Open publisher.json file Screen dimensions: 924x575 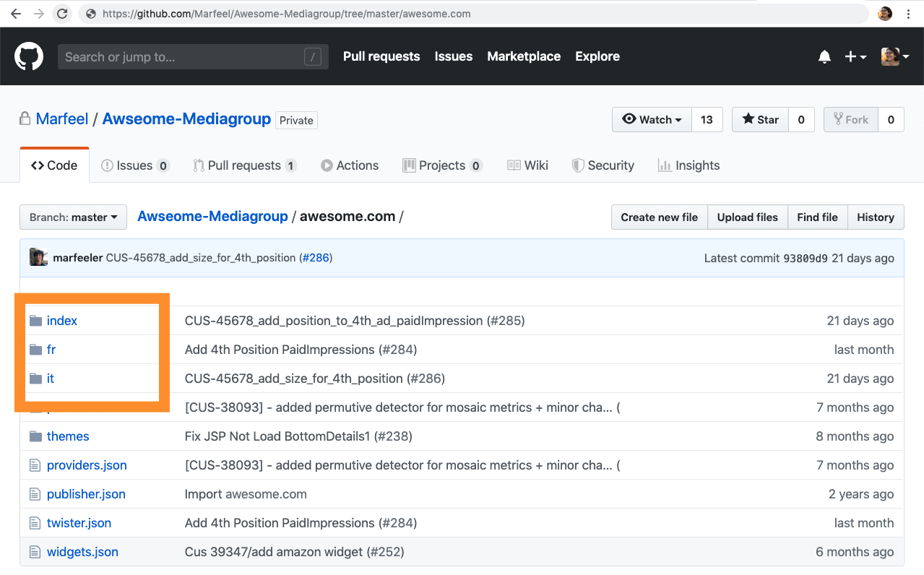tap(86, 494)
